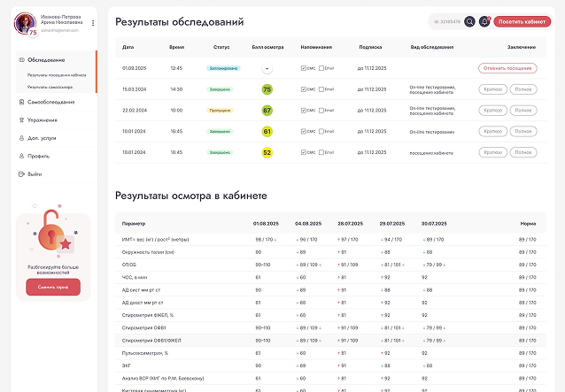Click the user avatar photo

coord(26,24)
